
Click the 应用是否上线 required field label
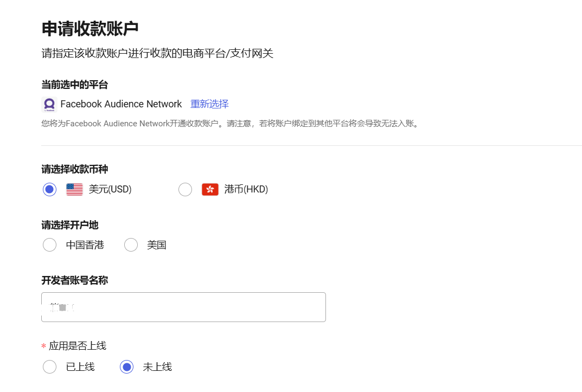tap(78, 346)
